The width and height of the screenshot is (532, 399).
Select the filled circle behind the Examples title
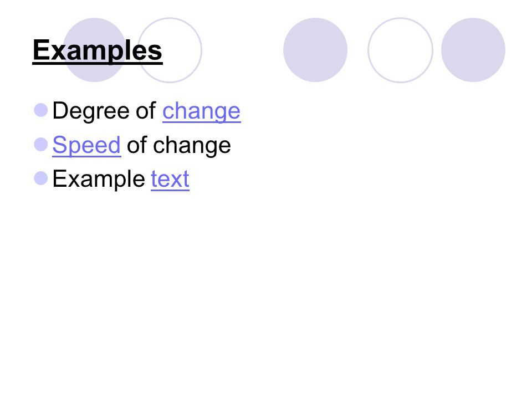pyautogui.click(x=95, y=50)
